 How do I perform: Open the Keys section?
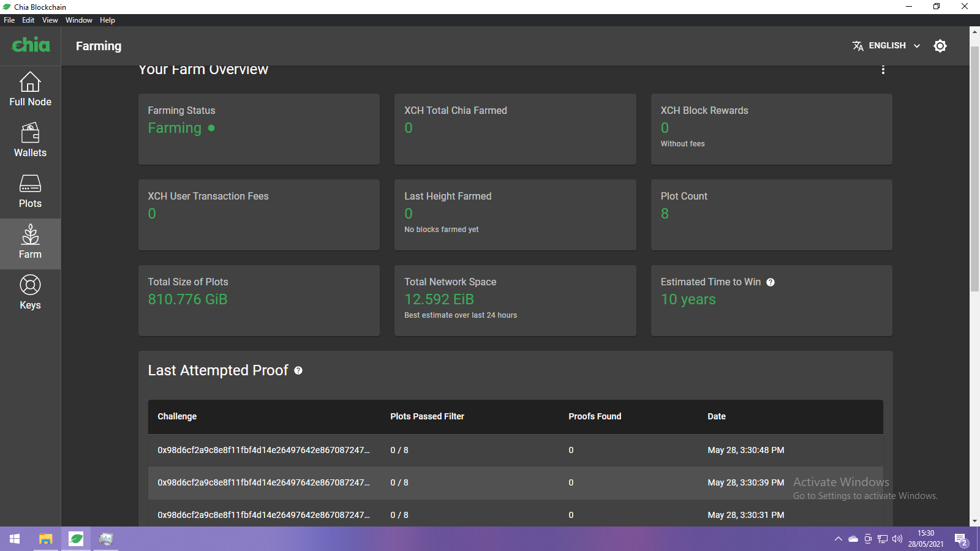(x=30, y=293)
